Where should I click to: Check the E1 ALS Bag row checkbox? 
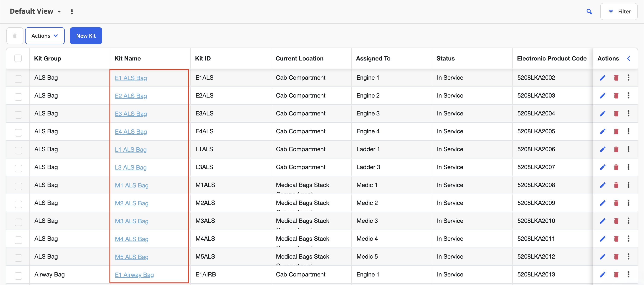click(x=18, y=79)
